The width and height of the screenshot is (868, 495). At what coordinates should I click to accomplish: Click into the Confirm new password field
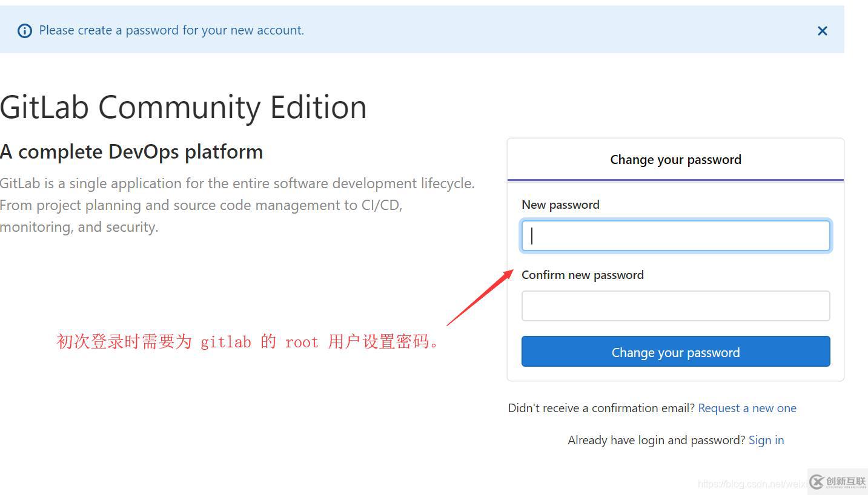[675, 306]
